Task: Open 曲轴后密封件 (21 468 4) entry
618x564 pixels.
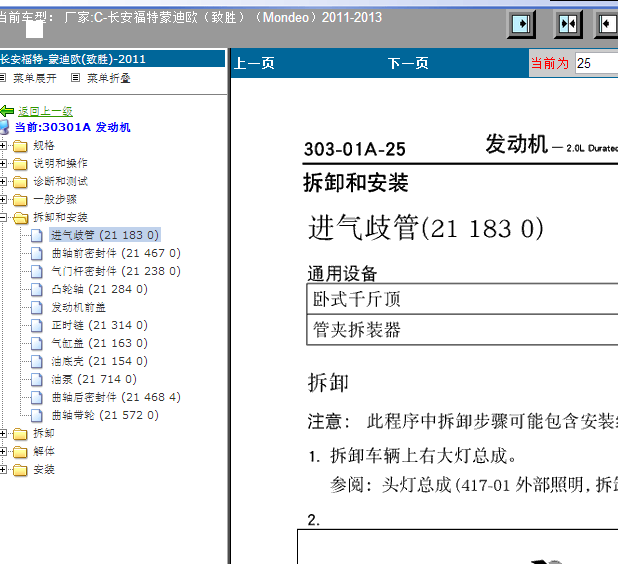Action: click(x=116, y=397)
